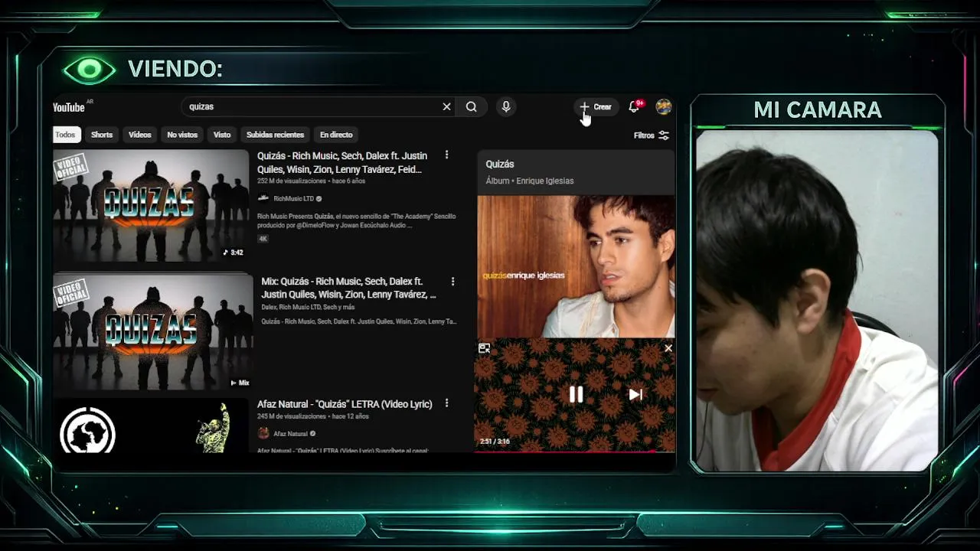The image size is (980, 551).
Task: Skip to next video in miniplayer
Action: tap(635, 395)
